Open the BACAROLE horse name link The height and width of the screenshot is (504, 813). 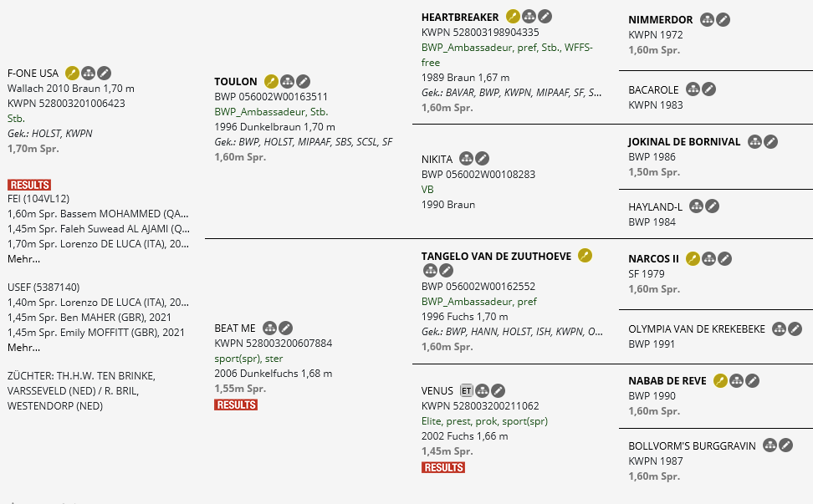tap(653, 90)
